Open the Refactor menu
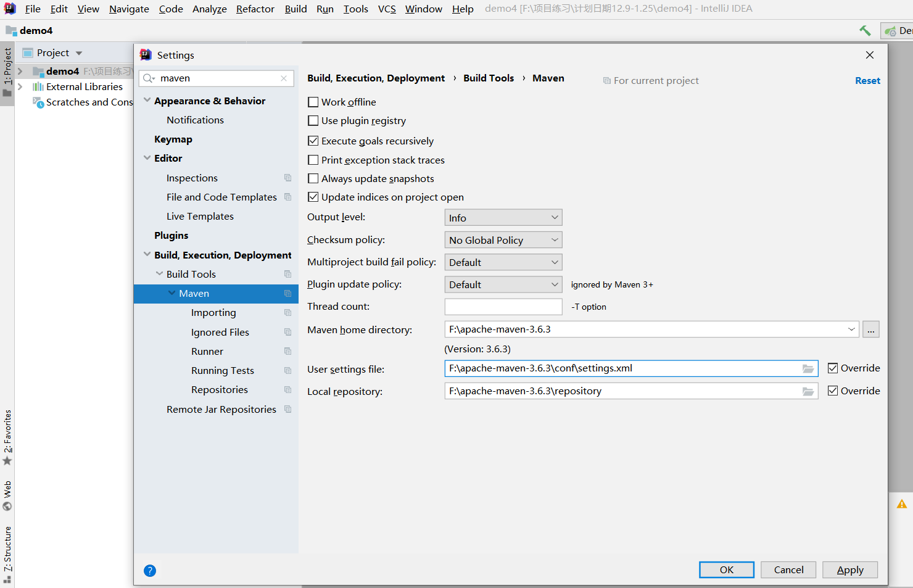This screenshot has width=913, height=588. [255, 9]
